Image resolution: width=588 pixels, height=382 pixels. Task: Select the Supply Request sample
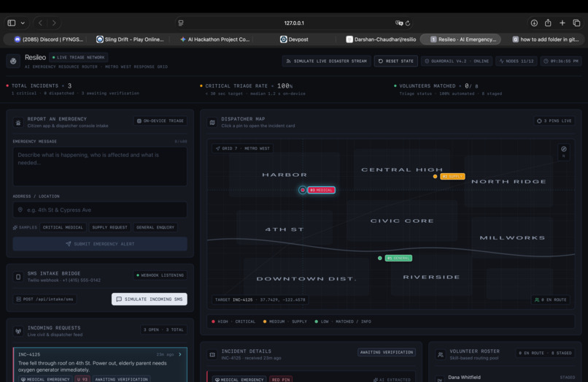pyautogui.click(x=109, y=227)
